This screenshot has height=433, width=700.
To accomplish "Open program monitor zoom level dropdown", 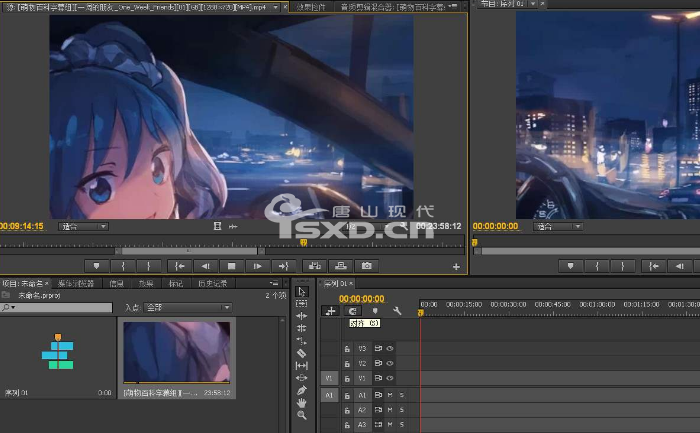I will (x=558, y=226).
